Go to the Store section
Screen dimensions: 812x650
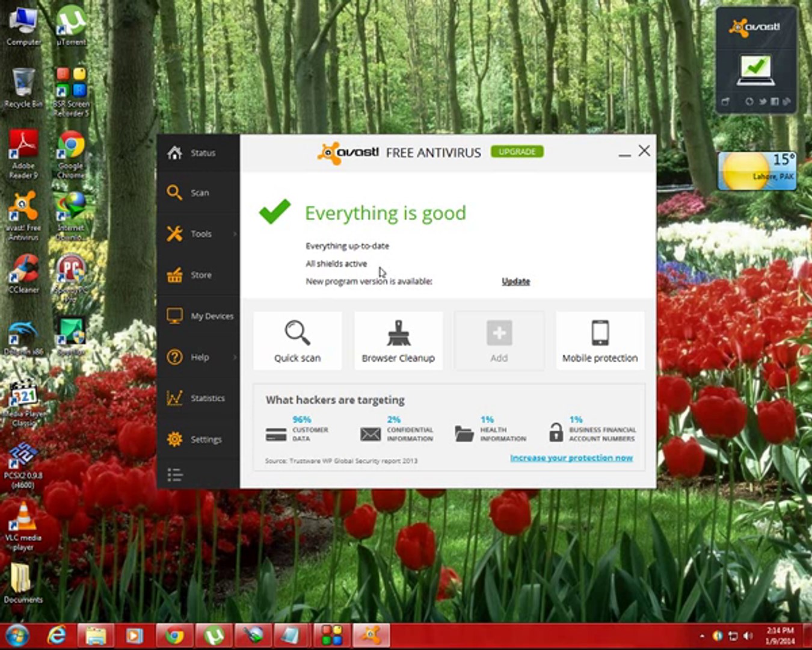click(198, 275)
